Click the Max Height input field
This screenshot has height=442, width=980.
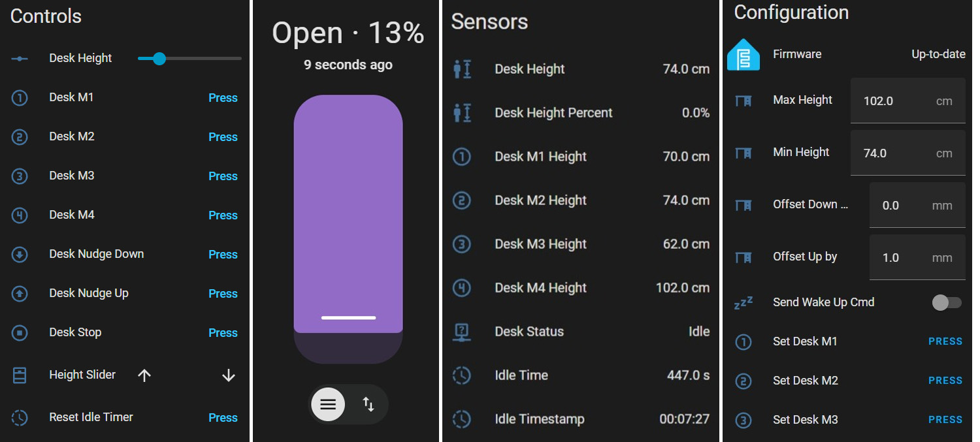coord(907,101)
